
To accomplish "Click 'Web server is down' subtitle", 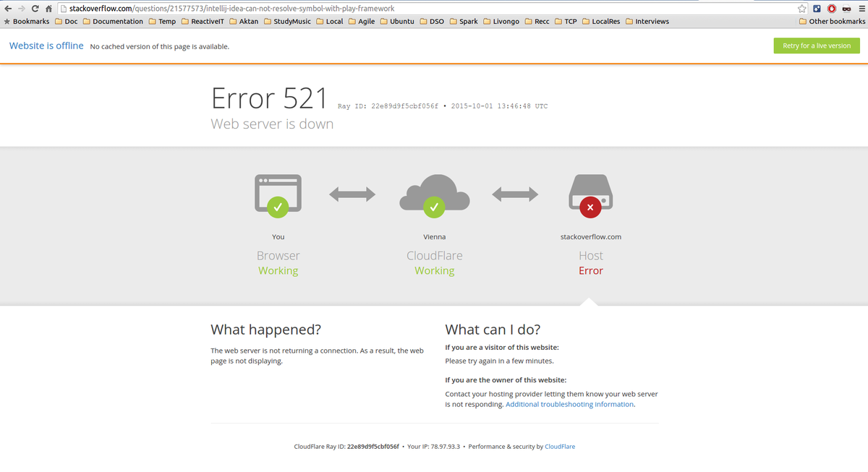I will tap(272, 124).
